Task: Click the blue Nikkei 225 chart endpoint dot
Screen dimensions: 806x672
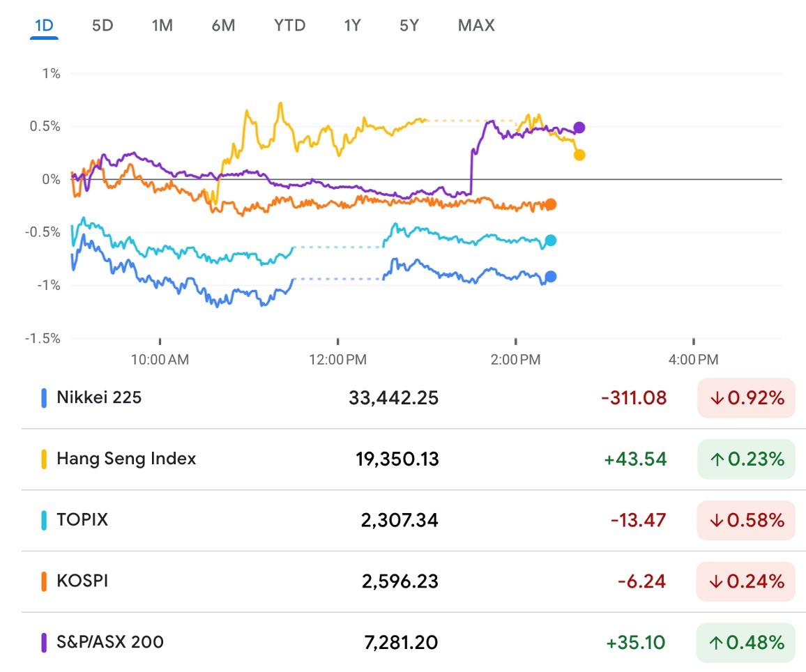Action: (551, 277)
